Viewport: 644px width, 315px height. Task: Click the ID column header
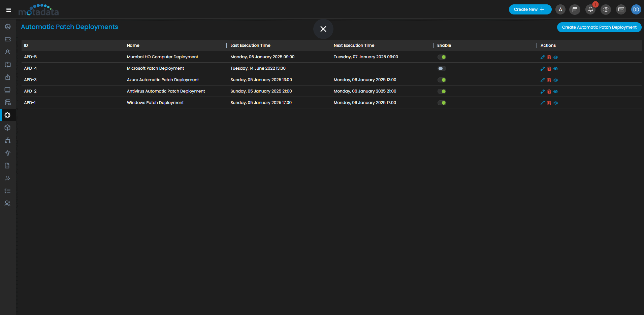26,45
